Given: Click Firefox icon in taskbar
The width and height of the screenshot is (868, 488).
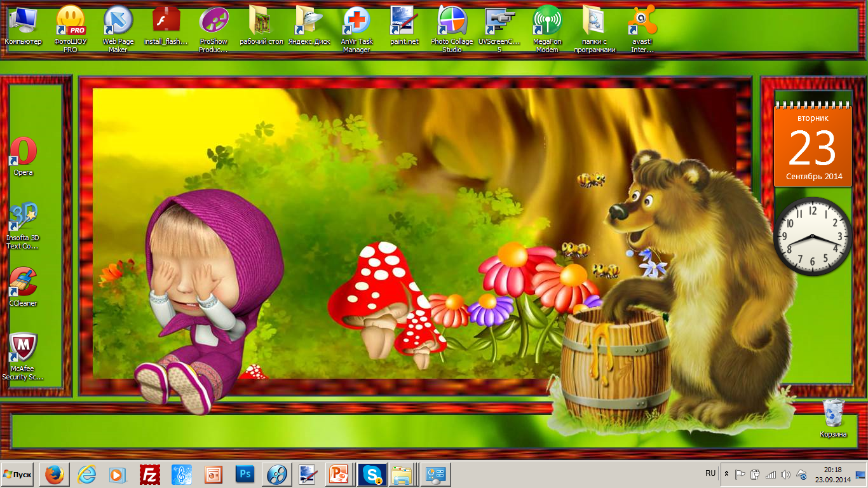Looking at the screenshot, I should click(x=55, y=475).
